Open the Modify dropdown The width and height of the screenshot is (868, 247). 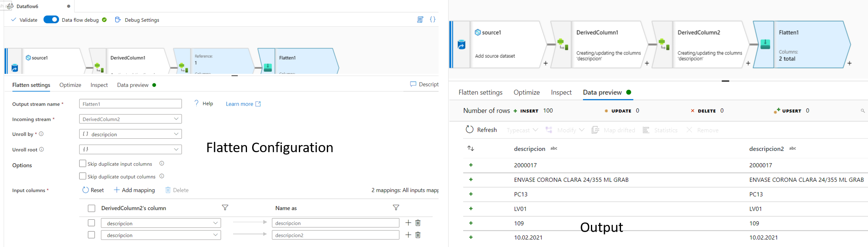pyautogui.click(x=565, y=130)
